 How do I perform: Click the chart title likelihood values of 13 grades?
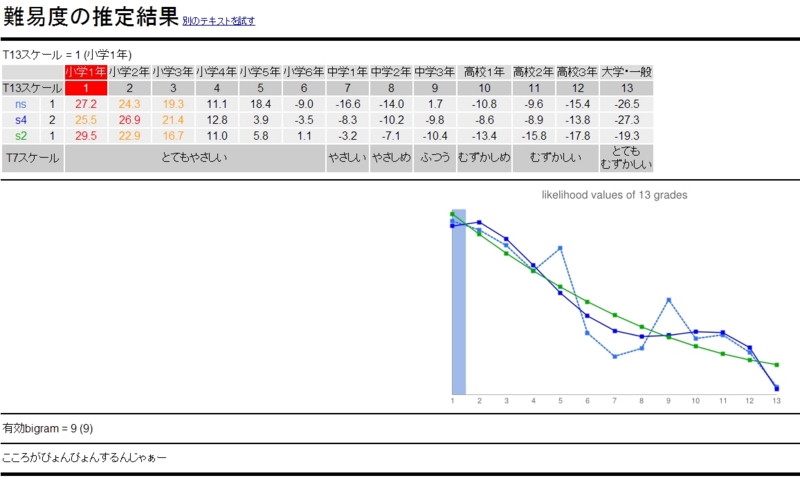click(x=614, y=195)
